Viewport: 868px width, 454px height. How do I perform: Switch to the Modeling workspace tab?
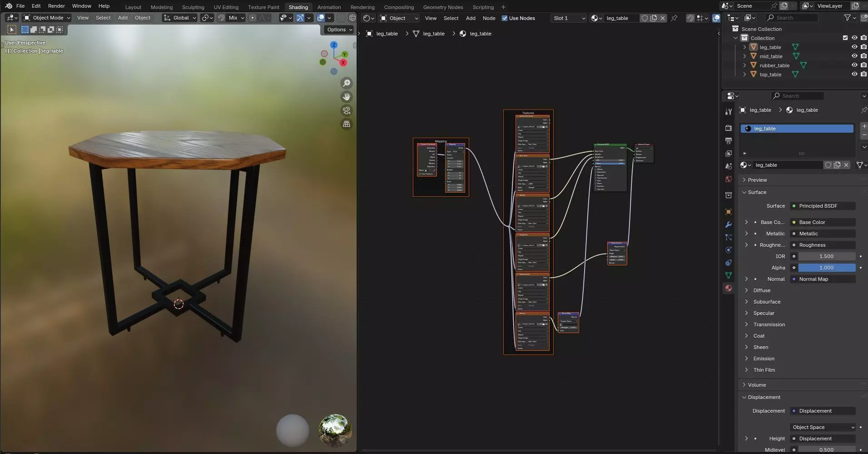161,7
